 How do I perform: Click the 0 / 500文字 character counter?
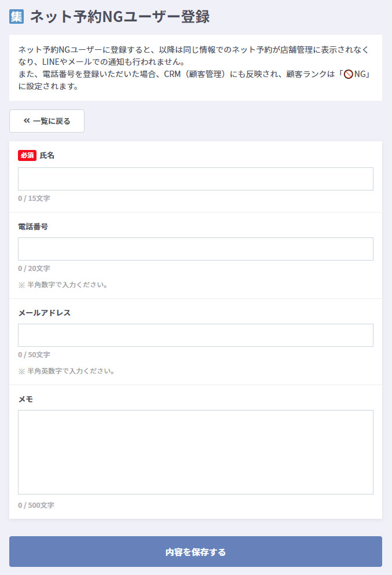click(x=36, y=505)
